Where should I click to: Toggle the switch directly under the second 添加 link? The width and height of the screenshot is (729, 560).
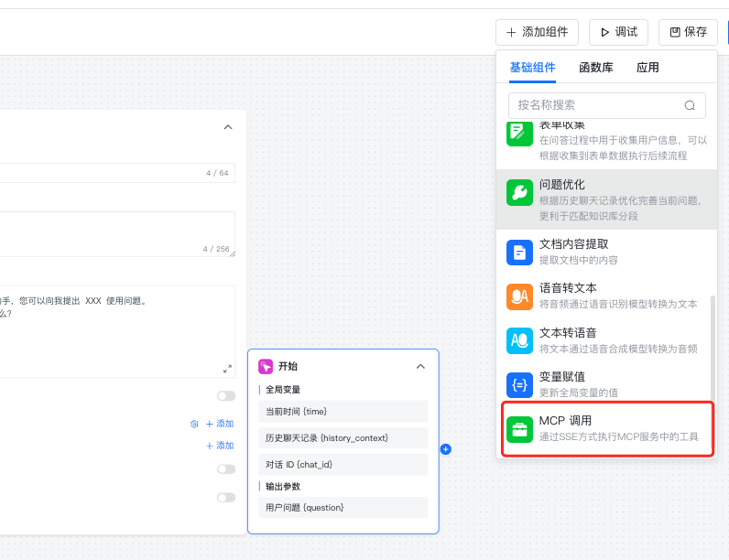pyautogui.click(x=225, y=469)
